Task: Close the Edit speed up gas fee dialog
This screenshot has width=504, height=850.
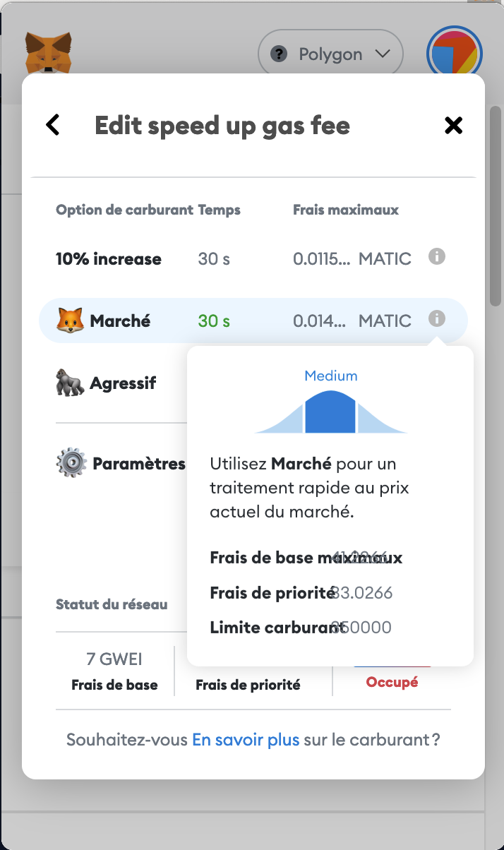Action: [x=453, y=124]
